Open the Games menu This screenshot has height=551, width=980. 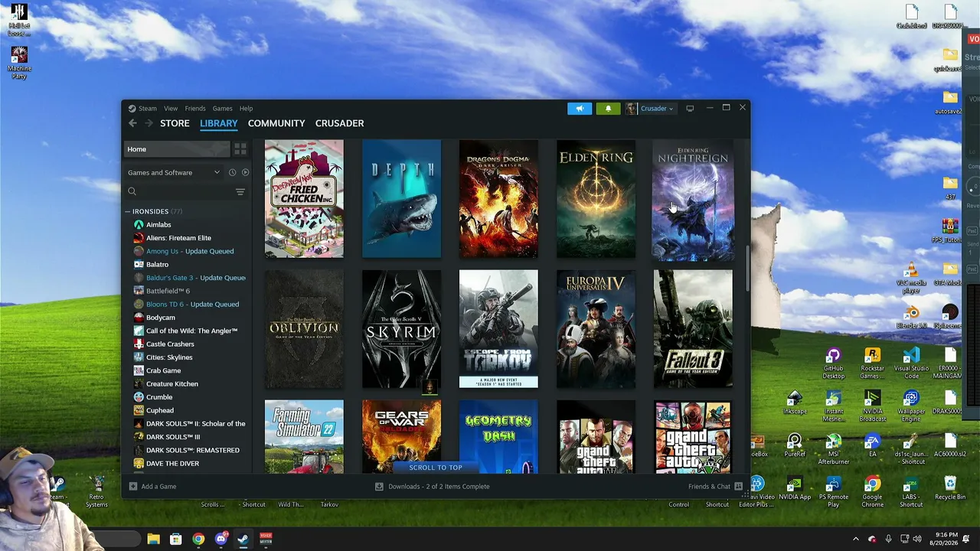223,109
